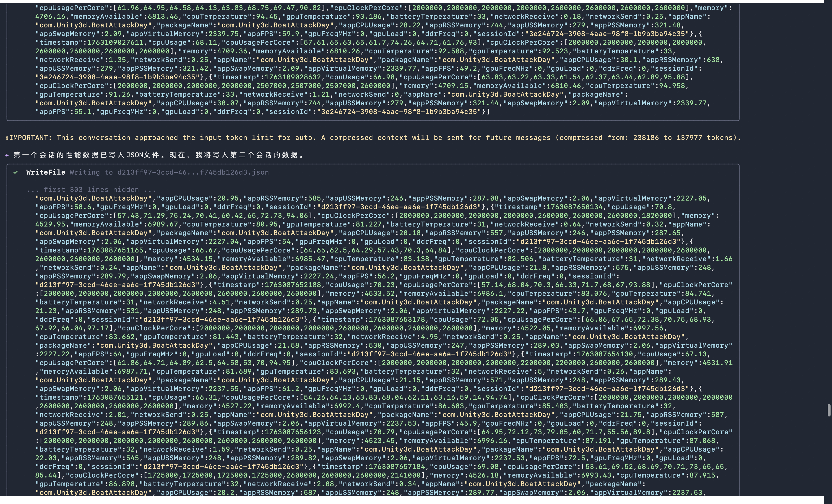This screenshot has width=832, height=504.
Task: Click timestamp value 1763087653178
Action: pos(396,320)
